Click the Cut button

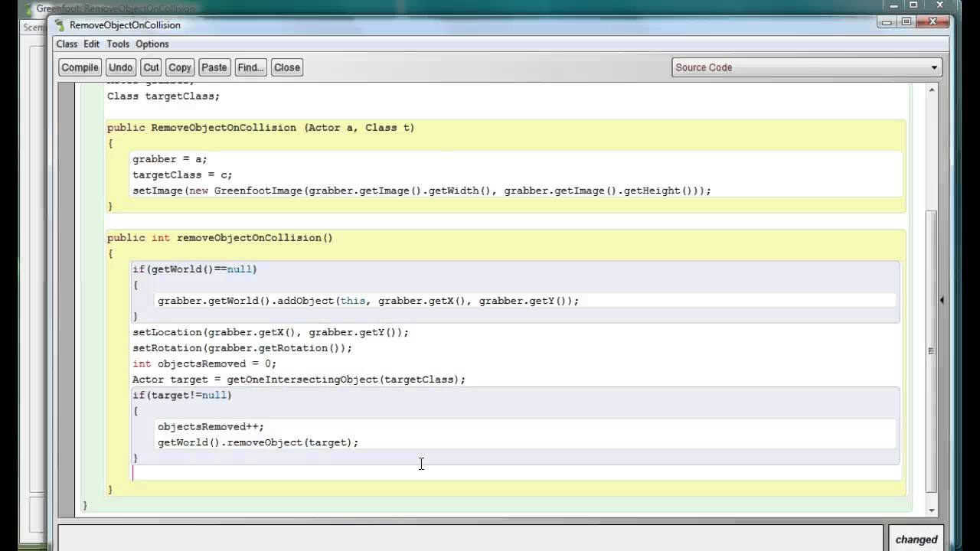pyautogui.click(x=152, y=67)
